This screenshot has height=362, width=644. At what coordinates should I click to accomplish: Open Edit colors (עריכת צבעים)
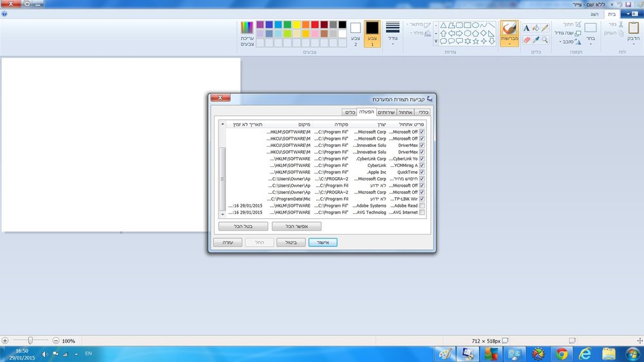(247, 33)
